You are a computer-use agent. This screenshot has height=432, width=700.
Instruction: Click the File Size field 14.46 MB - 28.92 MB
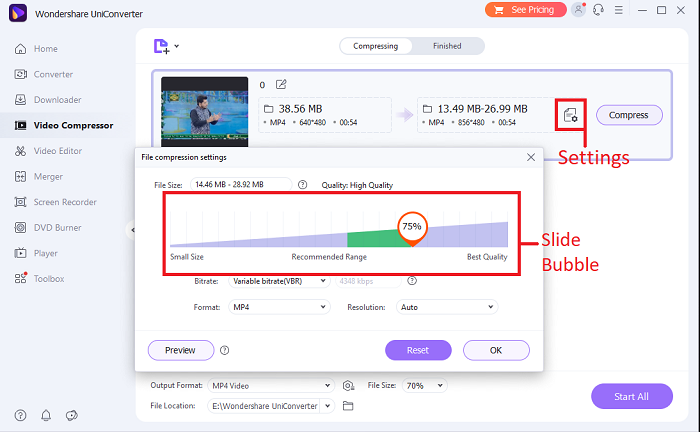click(x=241, y=184)
